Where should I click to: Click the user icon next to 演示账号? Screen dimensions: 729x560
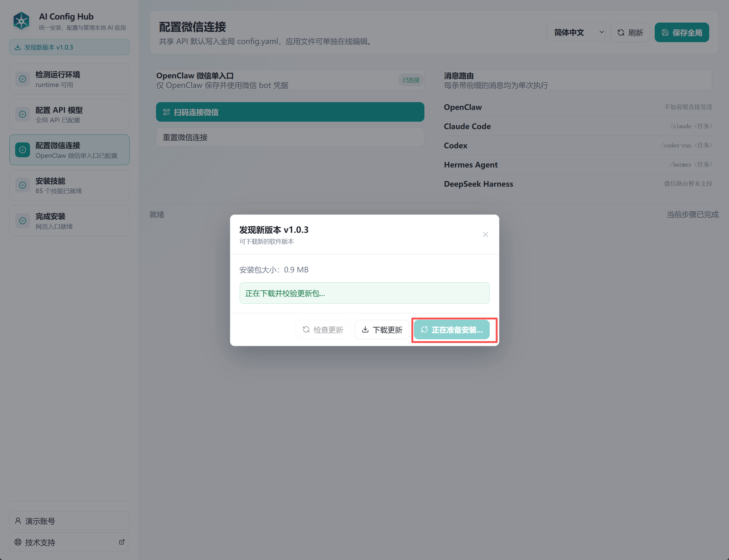point(18,521)
